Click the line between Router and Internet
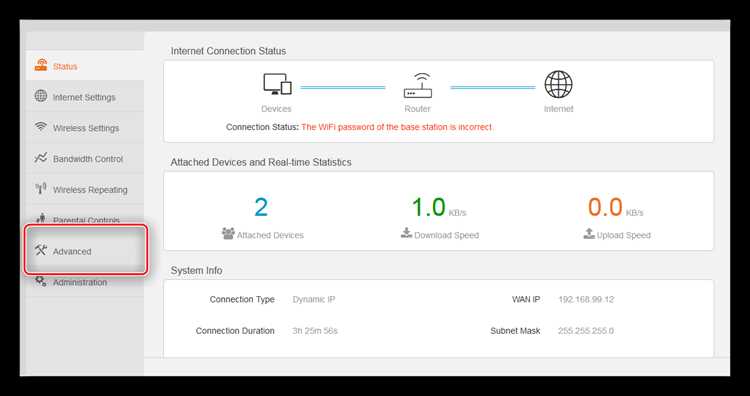This screenshot has width=750, height=396. click(x=493, y=88)
